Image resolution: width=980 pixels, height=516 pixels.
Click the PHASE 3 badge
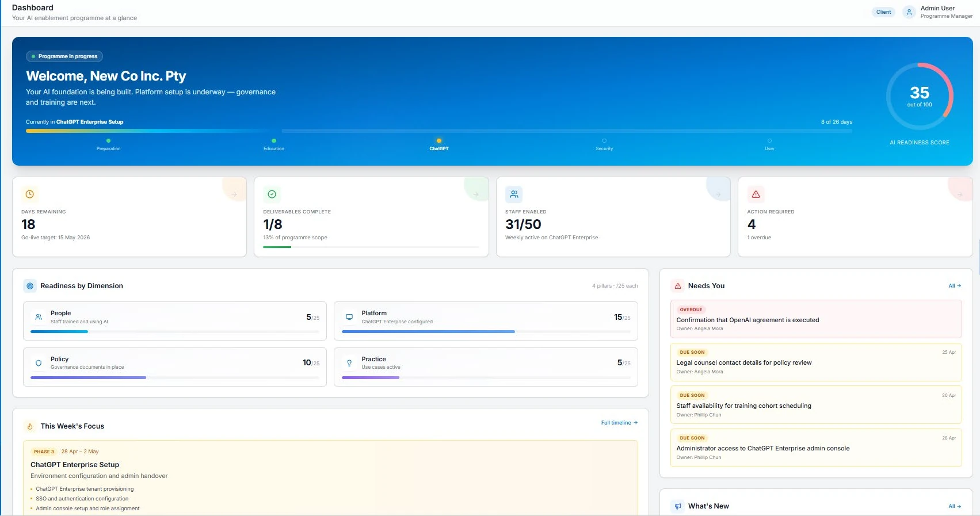click(44, 452)
